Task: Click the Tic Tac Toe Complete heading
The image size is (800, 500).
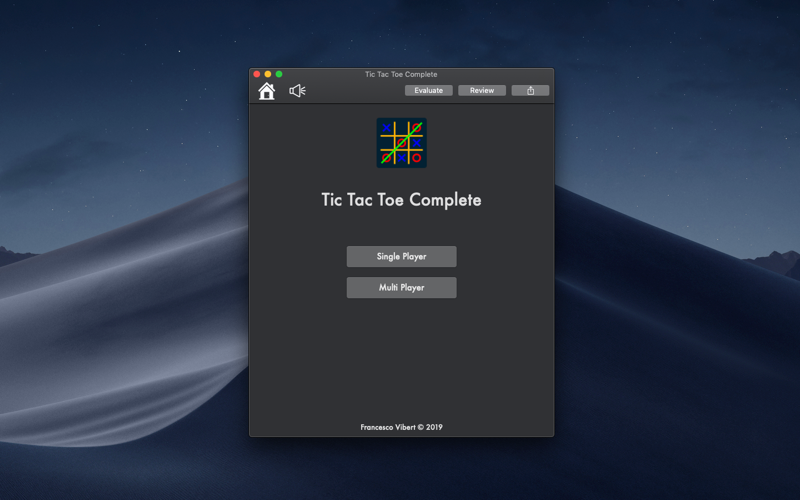Action: (401, 200)
